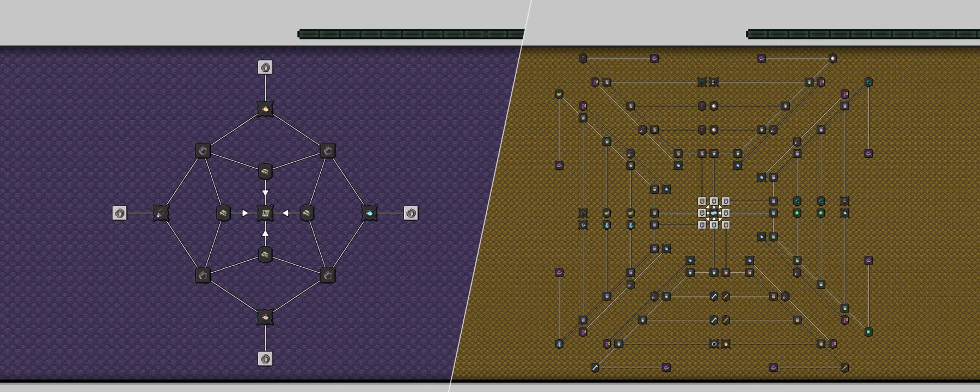This screenshot has height=392, width=980.
Task: Select the flame node in the yellow tree
Action: [726, 344]
